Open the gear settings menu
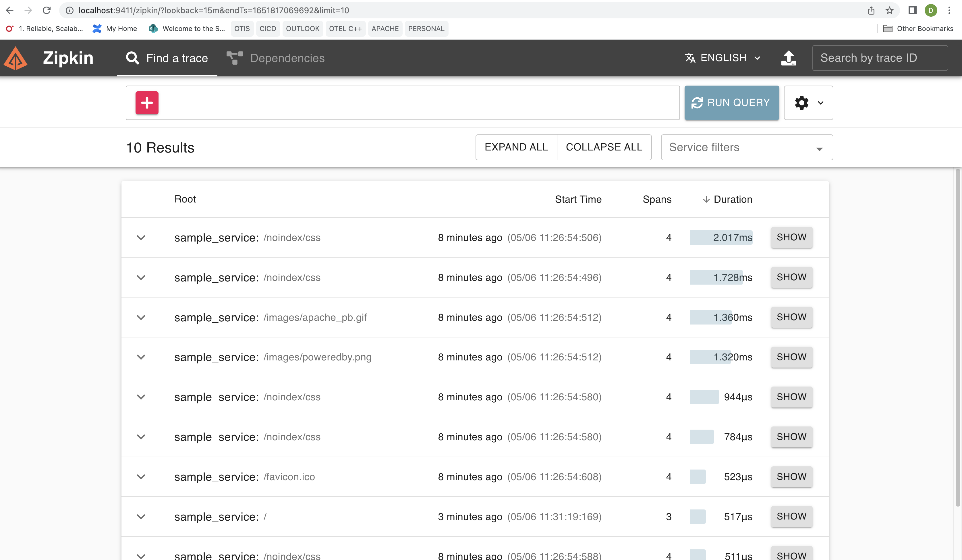Viewport: 962px width, 560px height. pos(808,103)
